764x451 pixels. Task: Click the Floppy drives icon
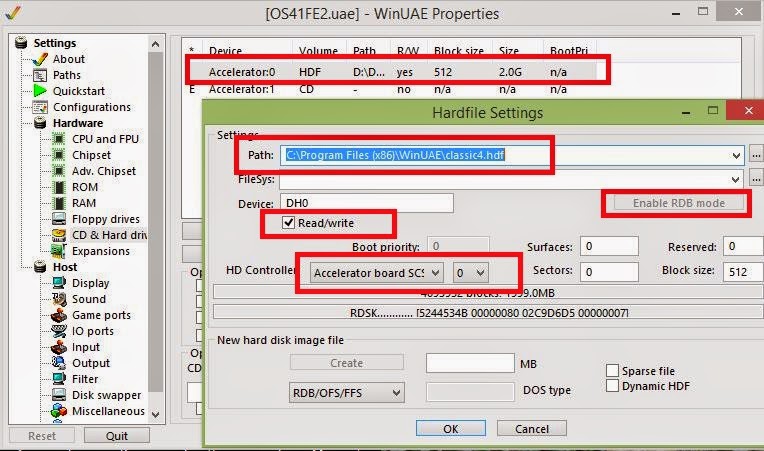[x=59, y=219]
